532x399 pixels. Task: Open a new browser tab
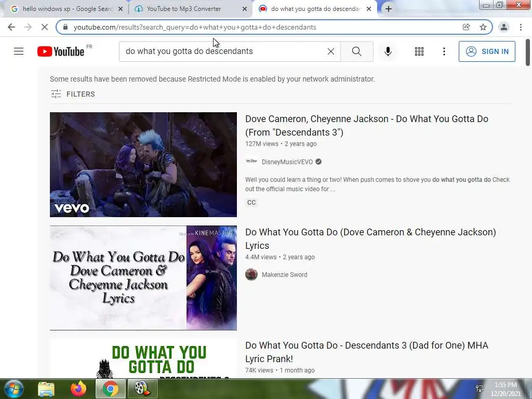(x=389, y=9)
